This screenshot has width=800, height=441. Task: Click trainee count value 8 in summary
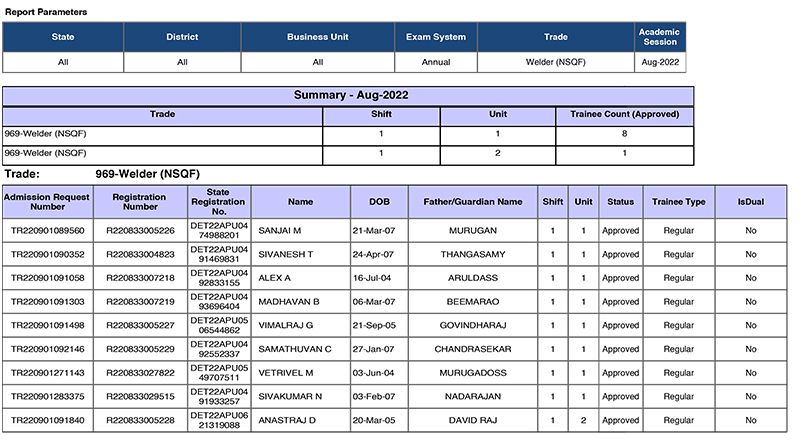click(624, 133)
